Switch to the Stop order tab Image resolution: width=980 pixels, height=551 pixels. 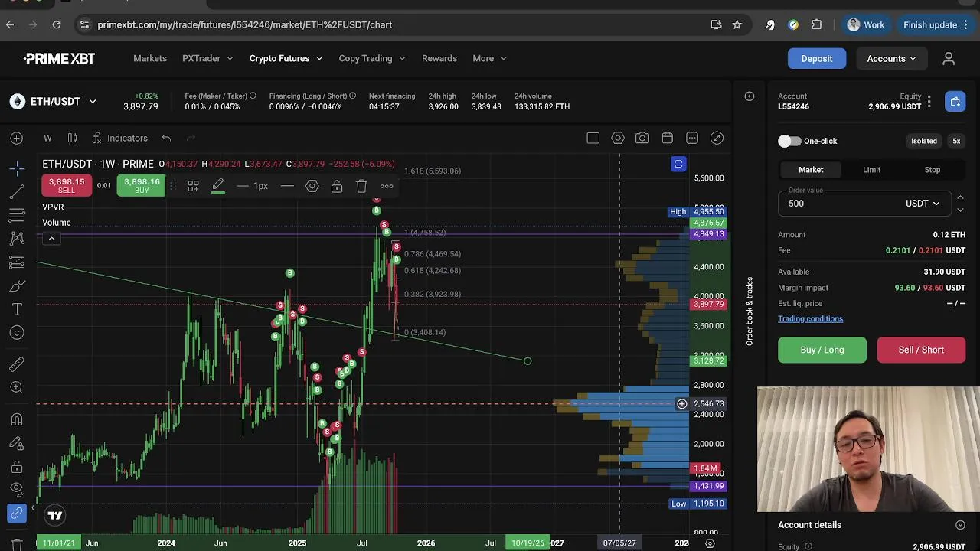pyautogui.click(x=933, y=170)
